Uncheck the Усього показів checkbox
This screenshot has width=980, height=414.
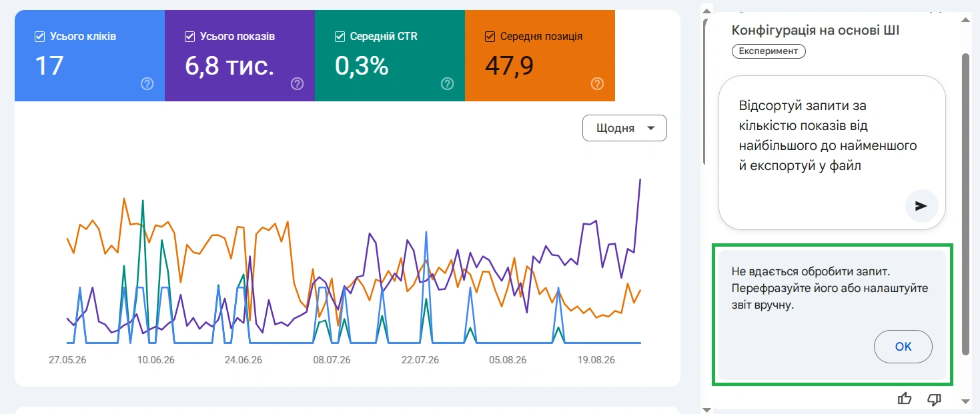pyautogui.click(x=189, y=37)
